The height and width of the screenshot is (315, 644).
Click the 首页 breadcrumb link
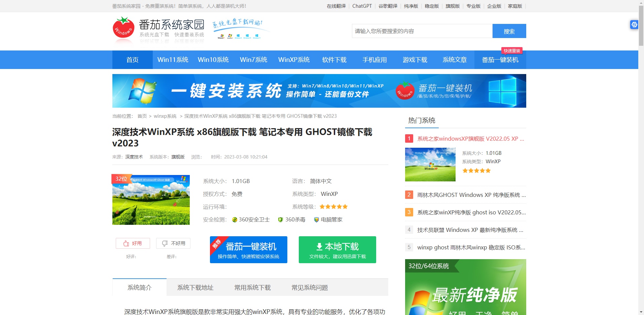coord(142,116)
